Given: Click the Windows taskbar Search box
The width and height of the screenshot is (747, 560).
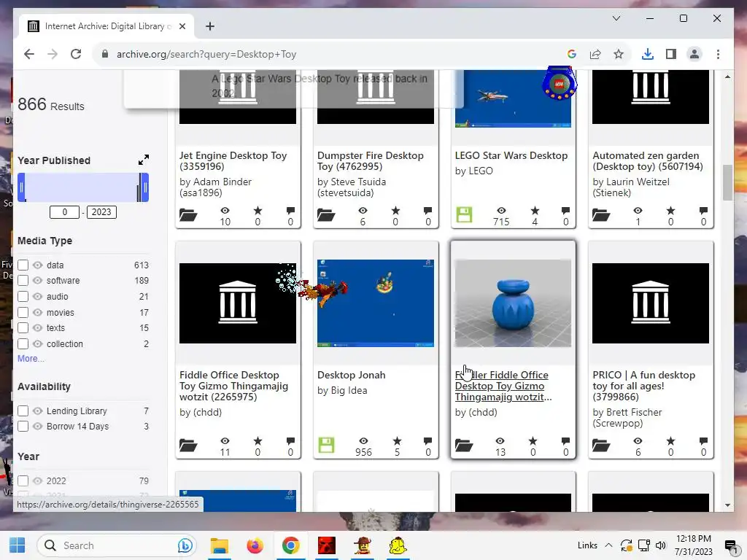Looking at the screenshot, I should click(116, 545).
